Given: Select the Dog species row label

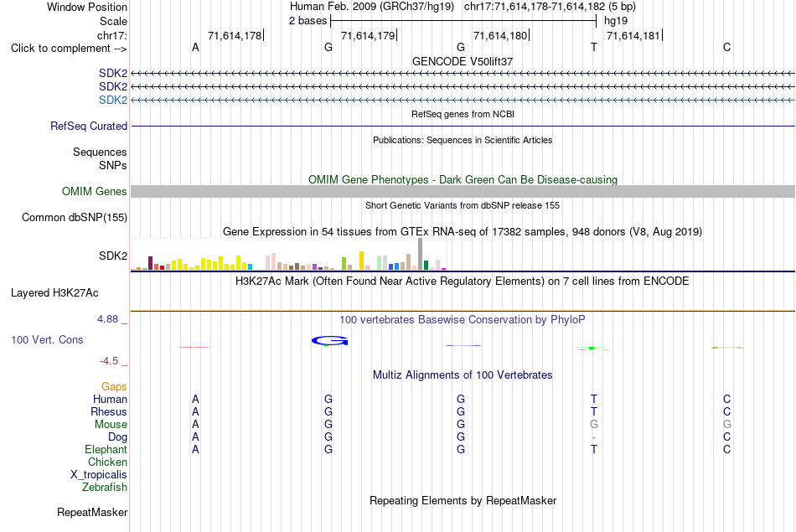Looking at the screenshot, I should [x=118, y=437].
